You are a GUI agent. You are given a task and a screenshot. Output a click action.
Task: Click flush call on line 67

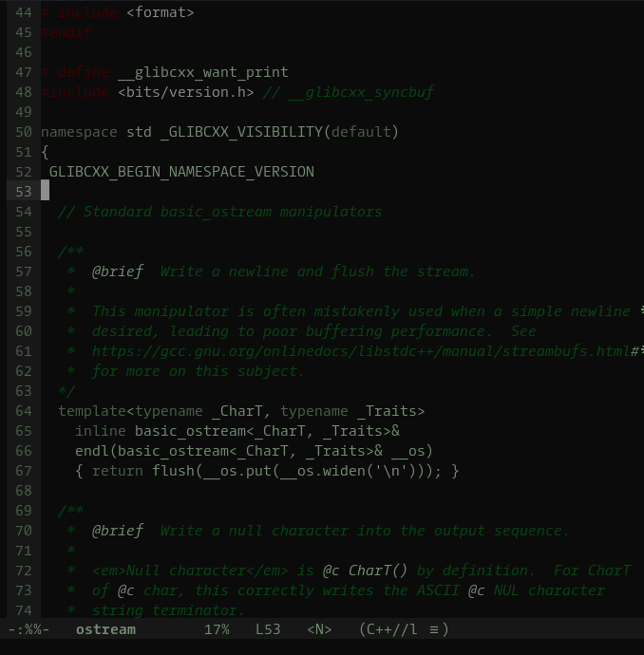tap(173, 471)
